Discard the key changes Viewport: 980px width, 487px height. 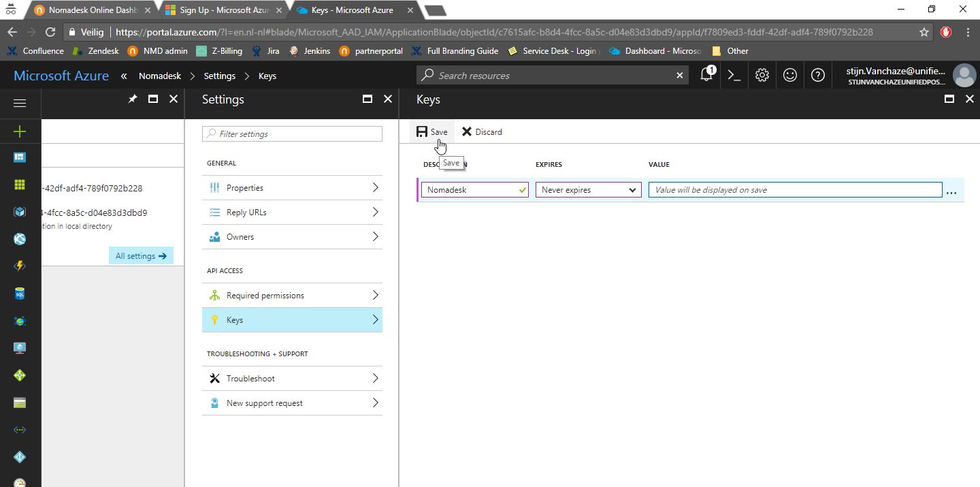pos(482,132)
